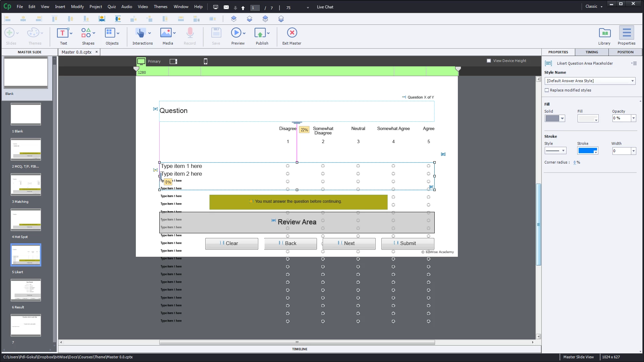
Task: Switch to the Timing tab
Action: (592, 52)
